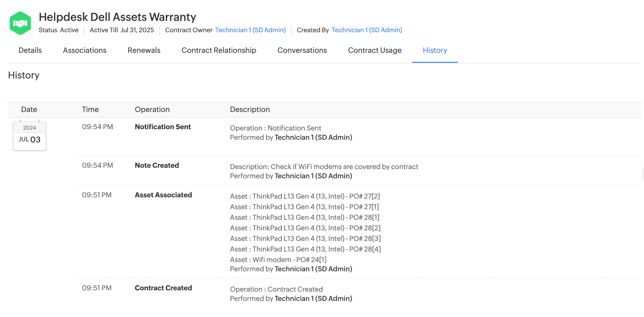
Task: Switch to the Associations tab
Action: coord(85,50)
